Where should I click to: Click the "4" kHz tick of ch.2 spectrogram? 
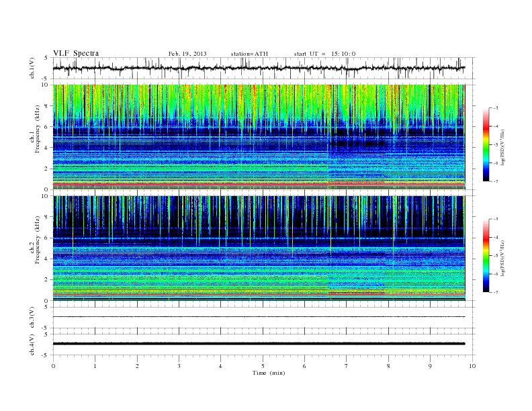coord(47,259)
